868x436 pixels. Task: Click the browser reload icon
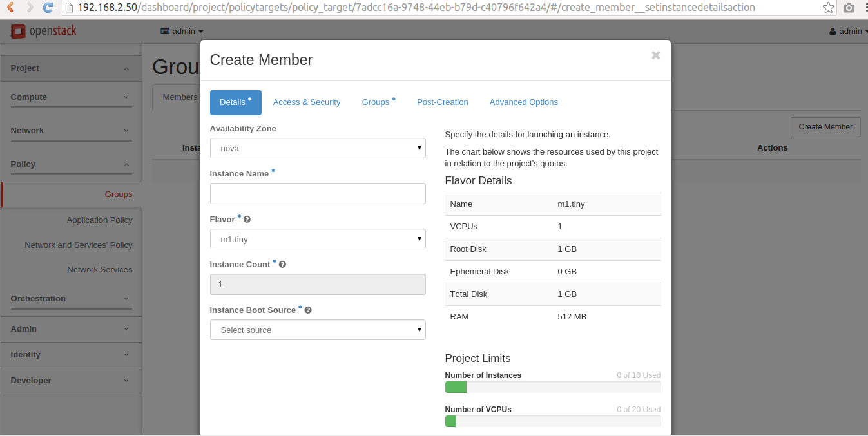click(x=48, y=8)
